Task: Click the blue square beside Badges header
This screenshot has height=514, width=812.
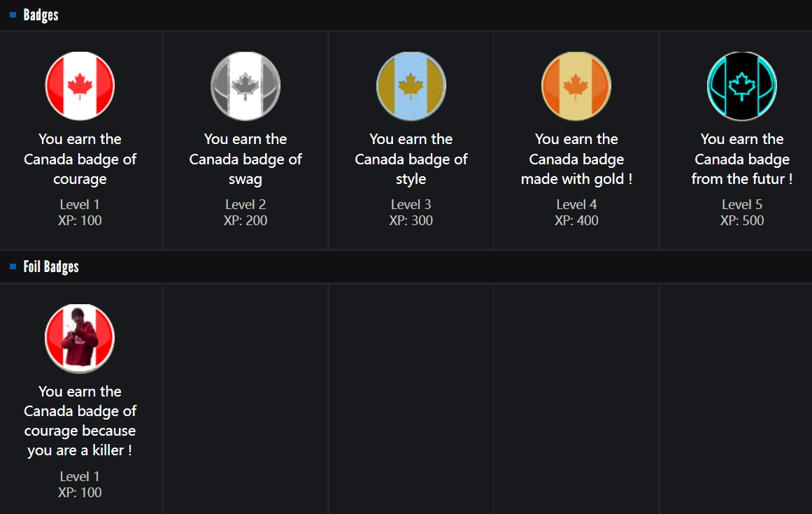Action: (13, 15)
